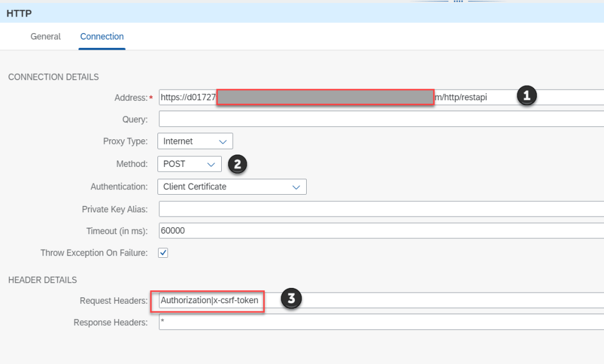Focus the empty Query input field
Screen dimensions: 604x364
pyautogui.click(x=377, y=119)
